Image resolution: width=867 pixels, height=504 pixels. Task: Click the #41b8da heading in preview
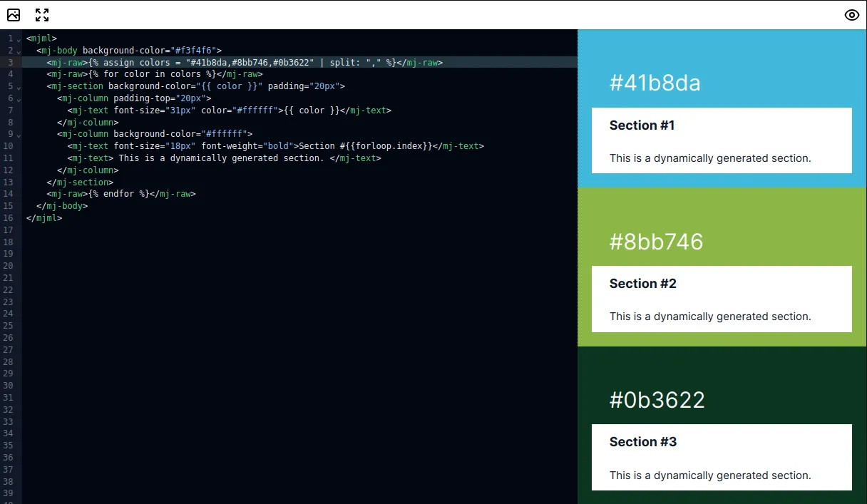click(x=655, y=83)
